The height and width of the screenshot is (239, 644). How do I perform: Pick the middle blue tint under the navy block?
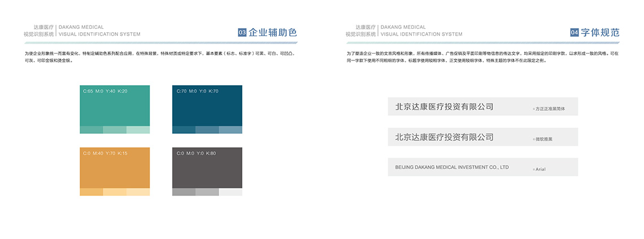(207, 130)
